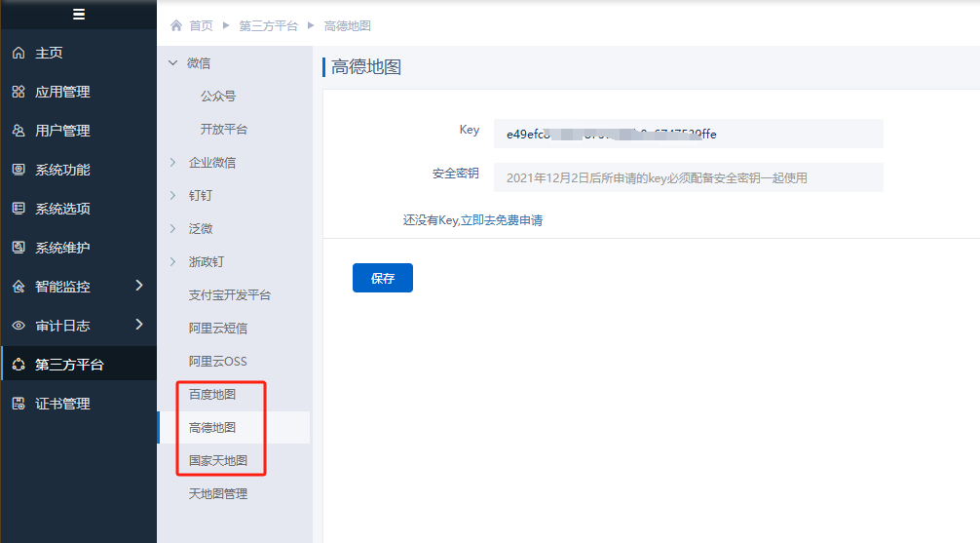The height and width of the screenshot is (543, 980).
Task: Click the 应用管理 grid icon
Action: tap(19, 92)
